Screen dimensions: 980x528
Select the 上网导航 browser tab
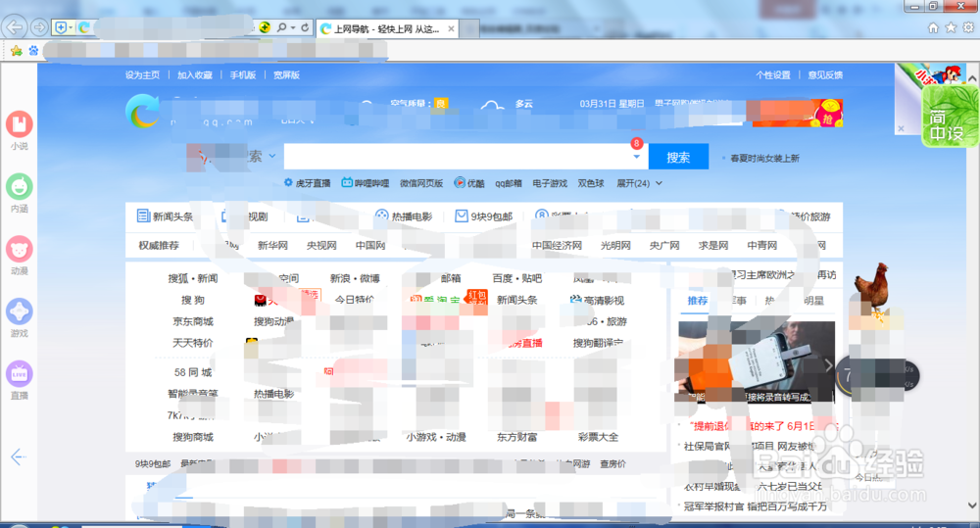[x=388, y=28]
